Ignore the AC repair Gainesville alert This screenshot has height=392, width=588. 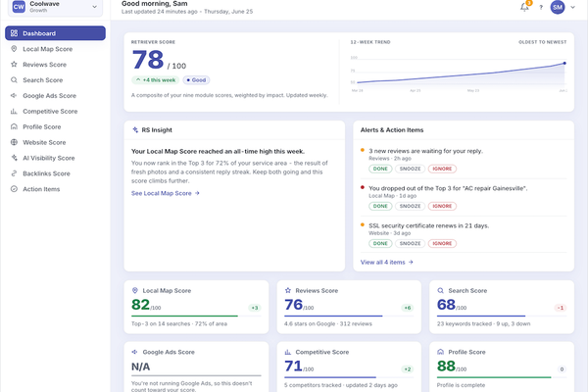(x=442, y=206)
